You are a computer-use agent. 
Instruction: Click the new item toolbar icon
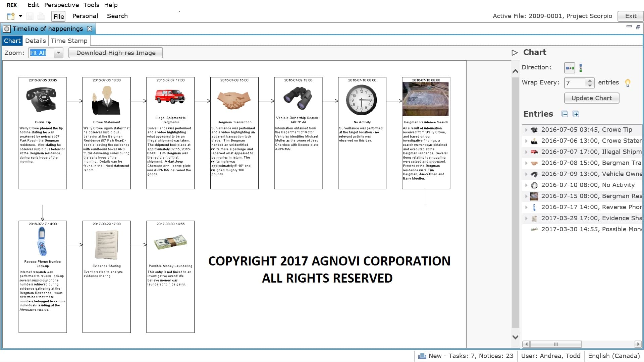coord(11,16)
